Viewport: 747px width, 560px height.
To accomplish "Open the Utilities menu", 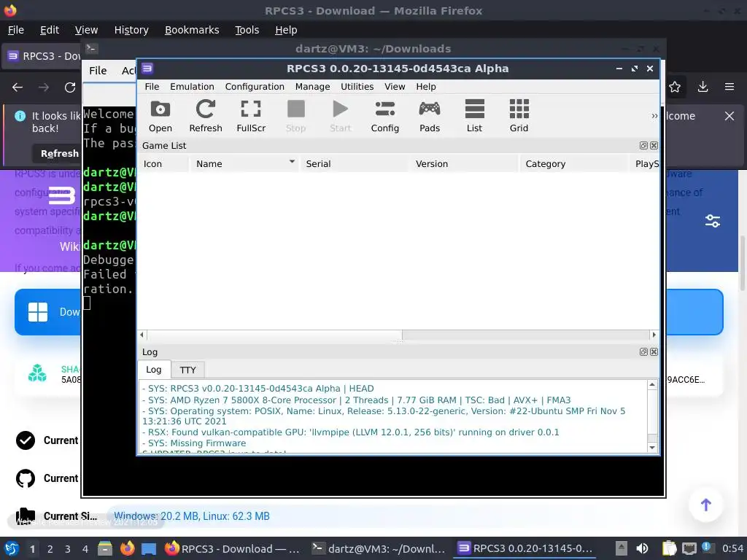I will [x=357, y=87].
